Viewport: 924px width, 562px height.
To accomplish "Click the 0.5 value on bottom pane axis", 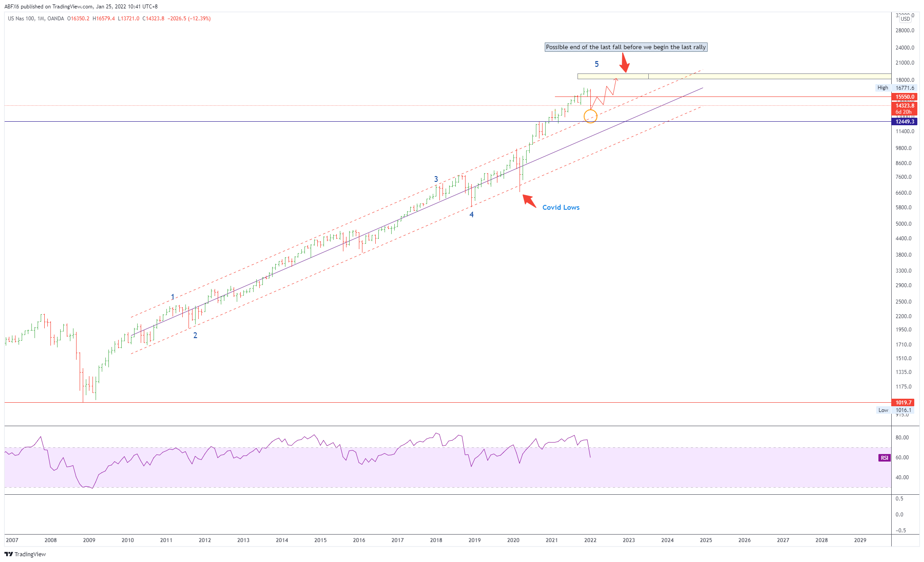I will 899,499.
